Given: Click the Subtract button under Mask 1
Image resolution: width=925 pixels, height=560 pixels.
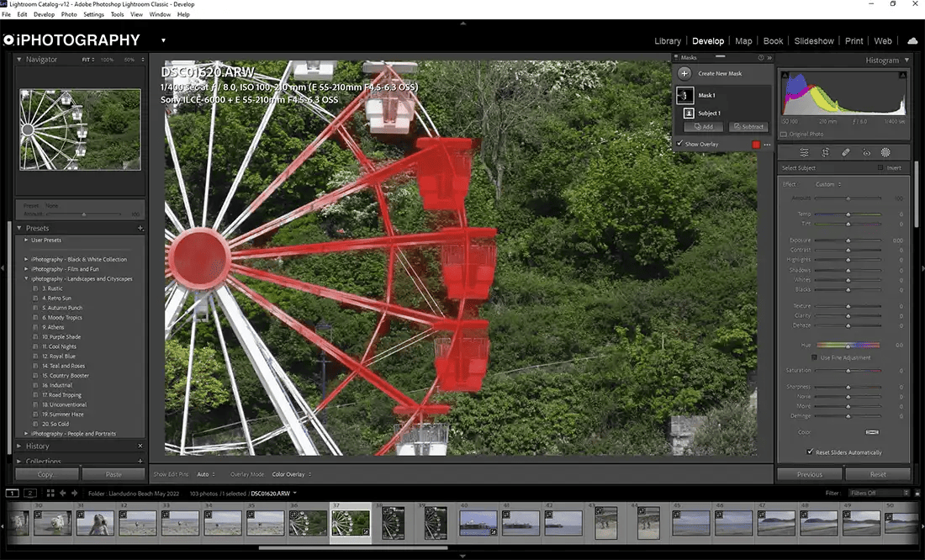Looking at the screenshot, I should pos(748,126).
